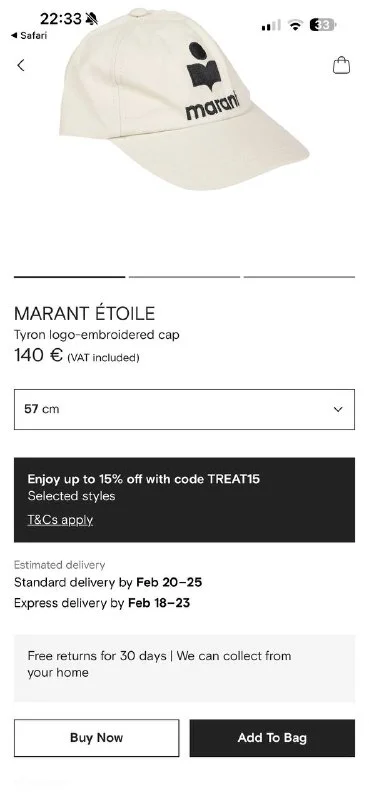Open the shopping bag icon
This screenshot has width=369, height=800.
341,65
